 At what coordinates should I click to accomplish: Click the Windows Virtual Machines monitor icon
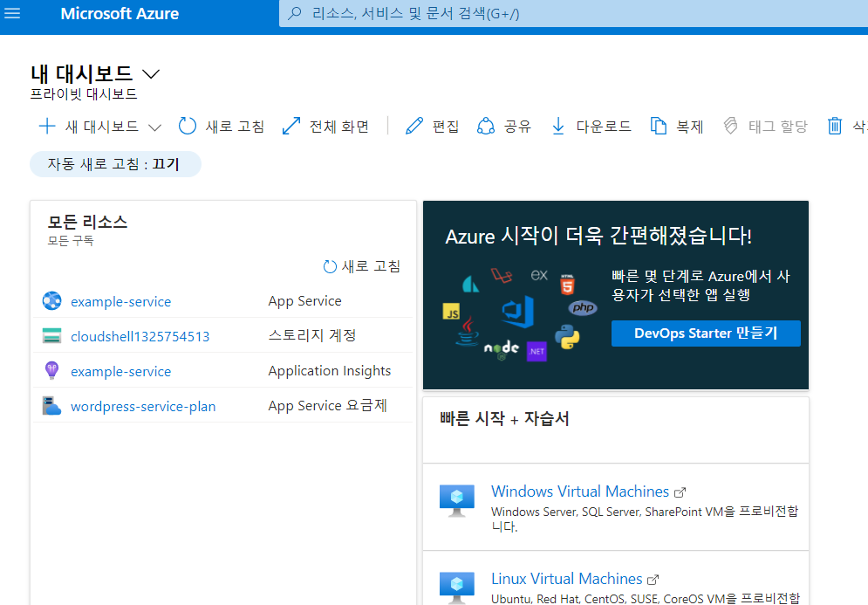[457, 500]
